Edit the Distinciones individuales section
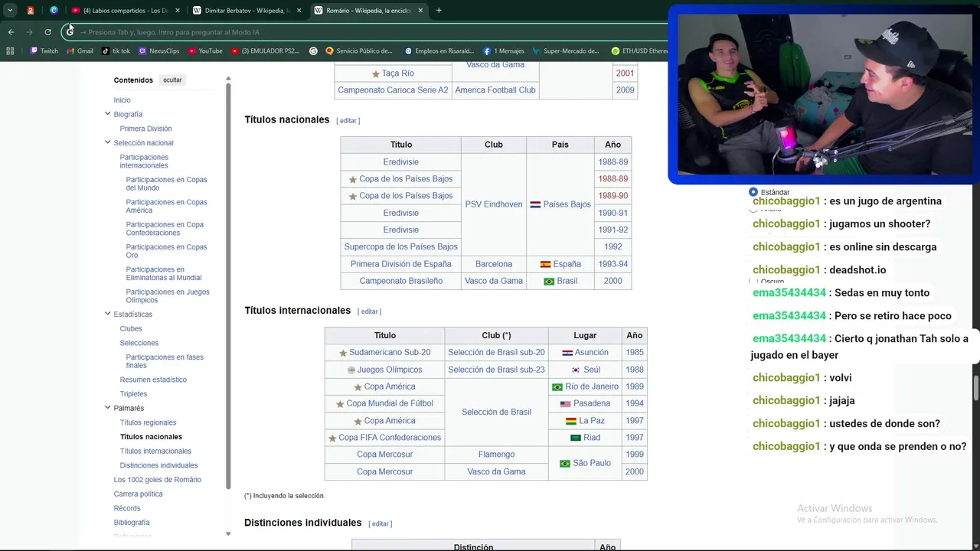 (381, 524)
